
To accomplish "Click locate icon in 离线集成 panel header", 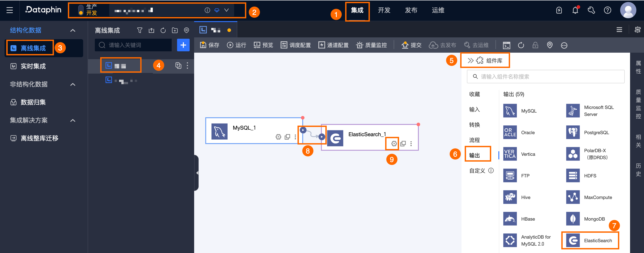I will pyautogui.click(x=187, y=30).
